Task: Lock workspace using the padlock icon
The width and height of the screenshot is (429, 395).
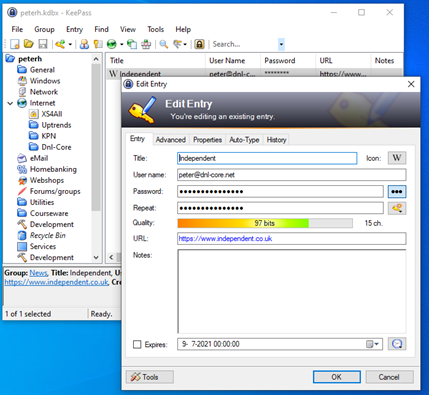Action: [199, 44]
